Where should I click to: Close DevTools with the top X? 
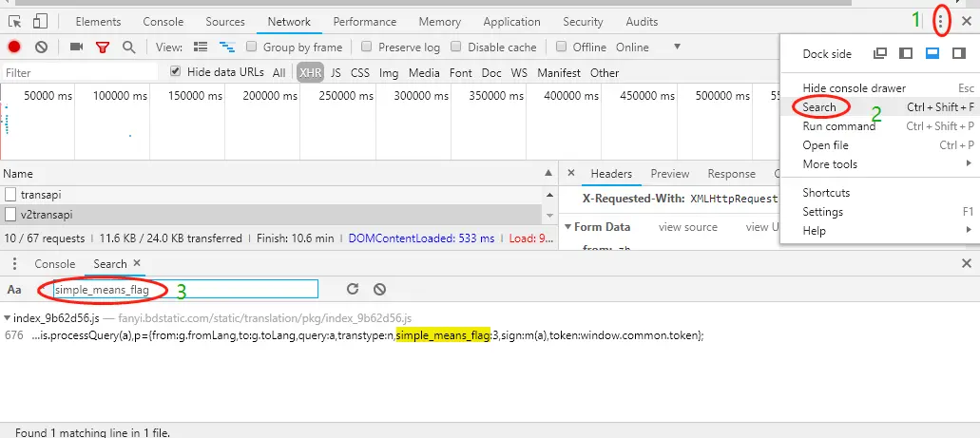(x=967, y=21)
